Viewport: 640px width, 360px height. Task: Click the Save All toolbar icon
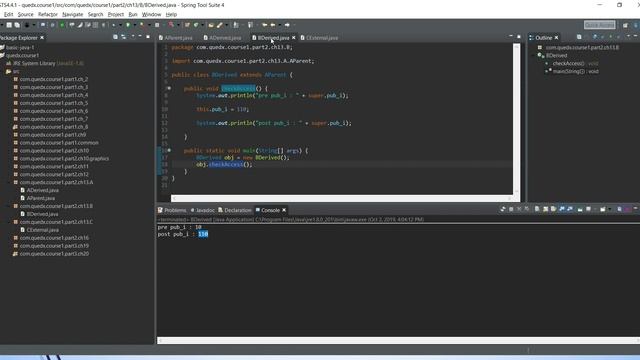[x=17, y=25]
